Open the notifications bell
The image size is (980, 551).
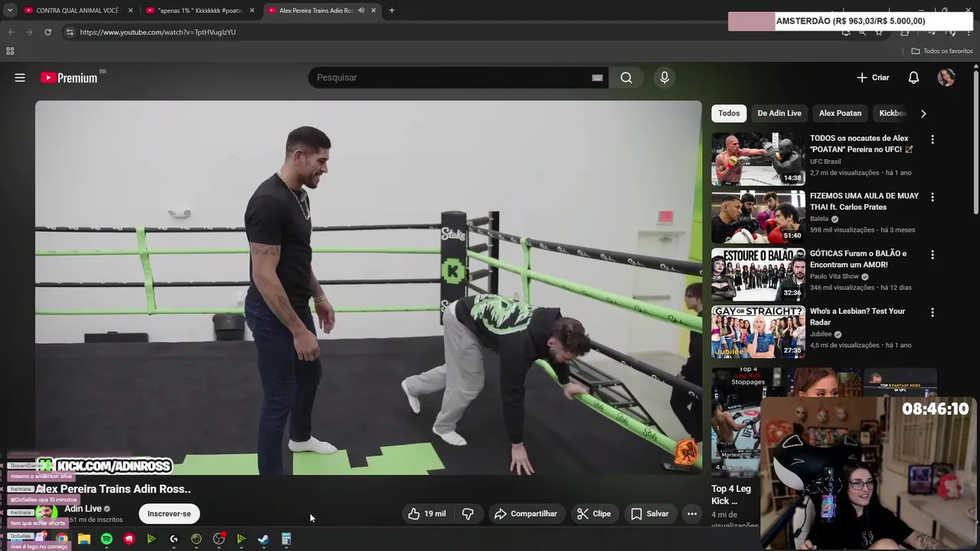pyautogui.click(x=913, y=77)
